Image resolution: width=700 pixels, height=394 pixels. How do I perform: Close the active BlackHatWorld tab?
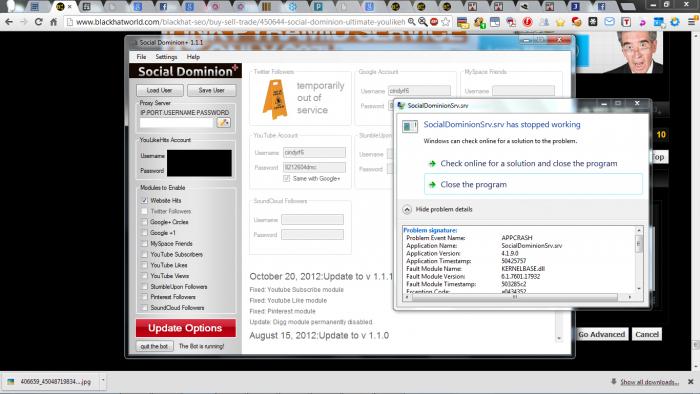coord(70,6)
